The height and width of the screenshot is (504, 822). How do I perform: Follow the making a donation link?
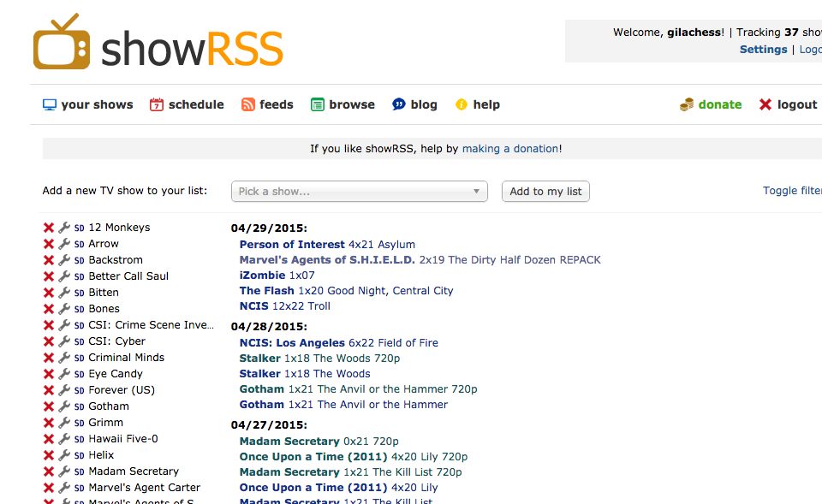510,149
